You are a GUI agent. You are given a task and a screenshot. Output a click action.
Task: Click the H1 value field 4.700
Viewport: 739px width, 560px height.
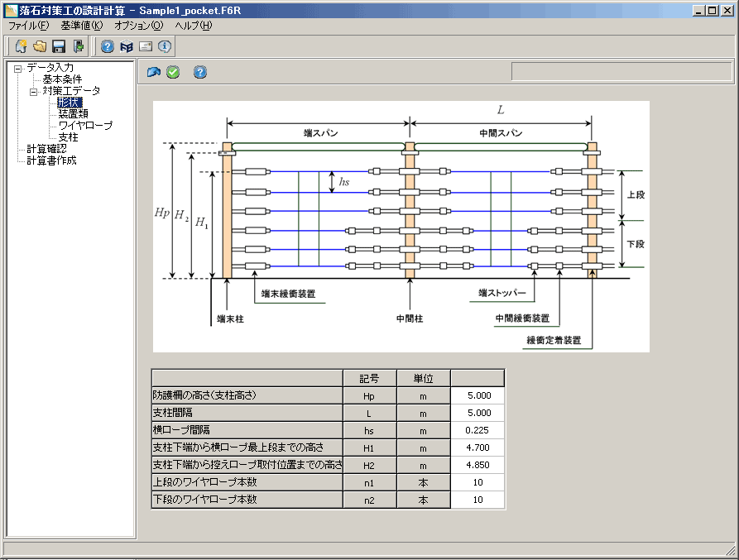tap(477, 448)
